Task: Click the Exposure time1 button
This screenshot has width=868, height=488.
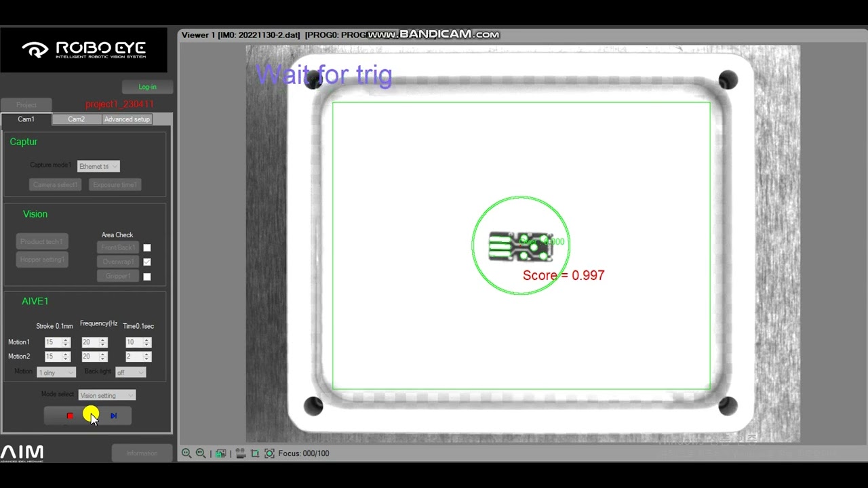Action: pyautogui.click(x=115, y=184)
